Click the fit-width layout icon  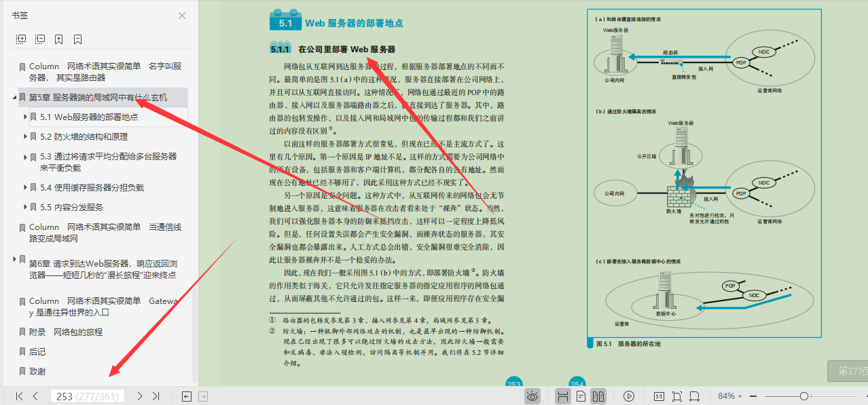coord(695,396)
